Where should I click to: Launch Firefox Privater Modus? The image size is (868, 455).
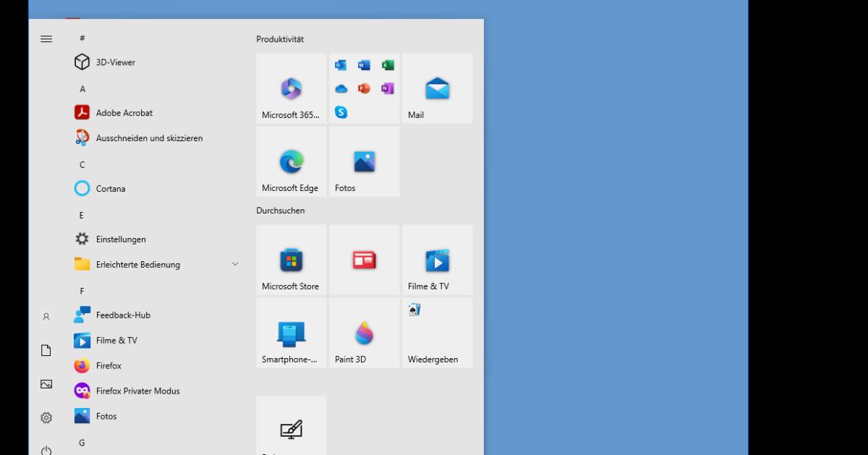point(156,391)
